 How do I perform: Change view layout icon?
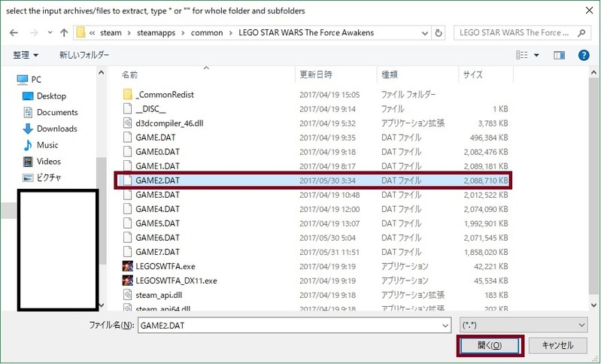522,55
